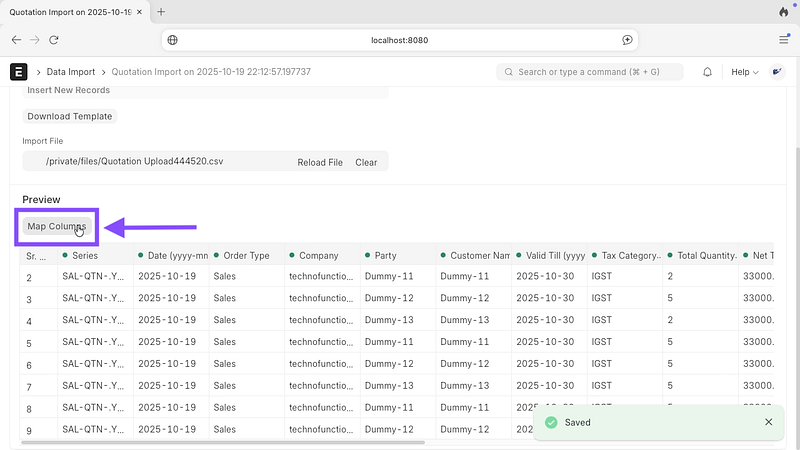Viewport: 800px width, 450px height.
Task: Select the Quotation Import browser tab
Action: click(70, 12)
